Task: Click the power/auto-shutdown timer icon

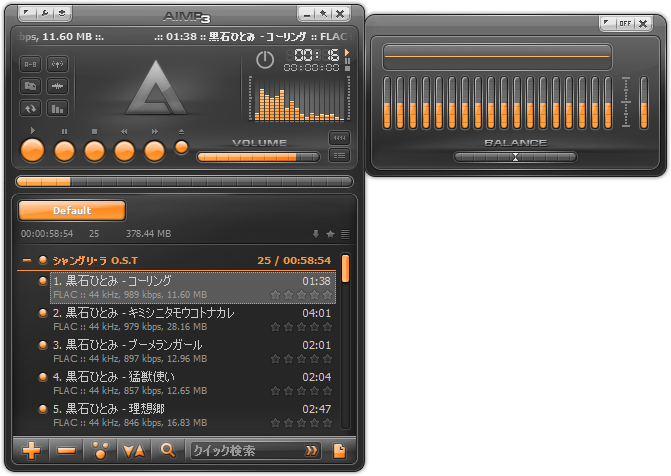Action: [x=265, y=60]
